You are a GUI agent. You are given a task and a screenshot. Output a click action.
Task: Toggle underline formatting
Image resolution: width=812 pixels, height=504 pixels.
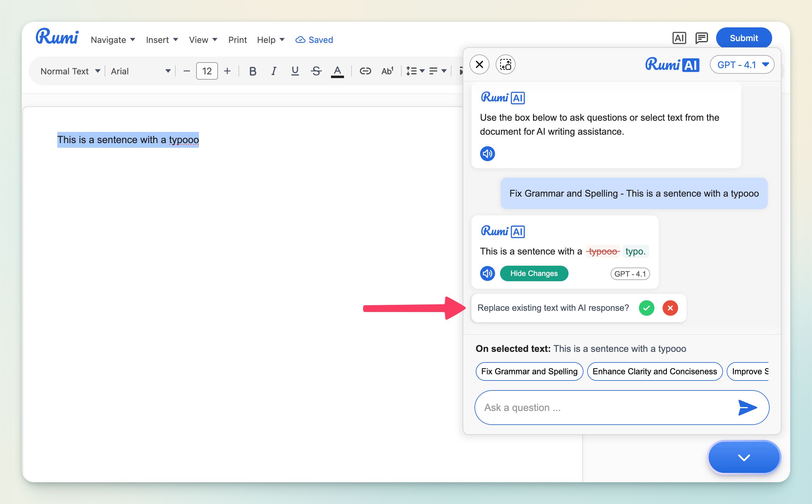[295, 71]
